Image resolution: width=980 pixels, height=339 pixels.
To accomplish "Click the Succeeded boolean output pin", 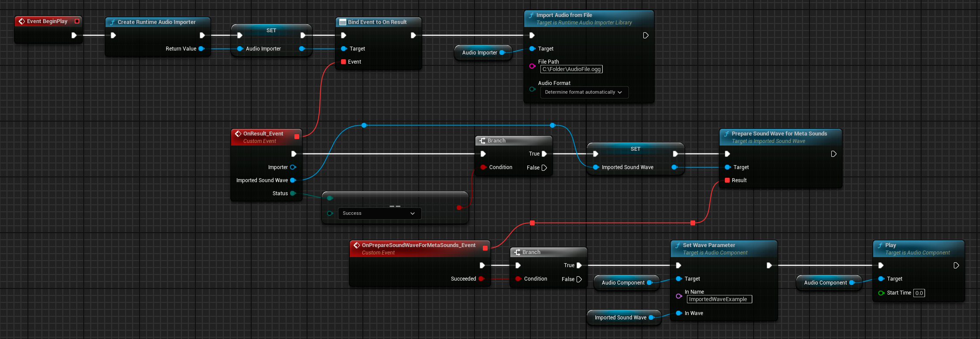I will tap(481, 279).
